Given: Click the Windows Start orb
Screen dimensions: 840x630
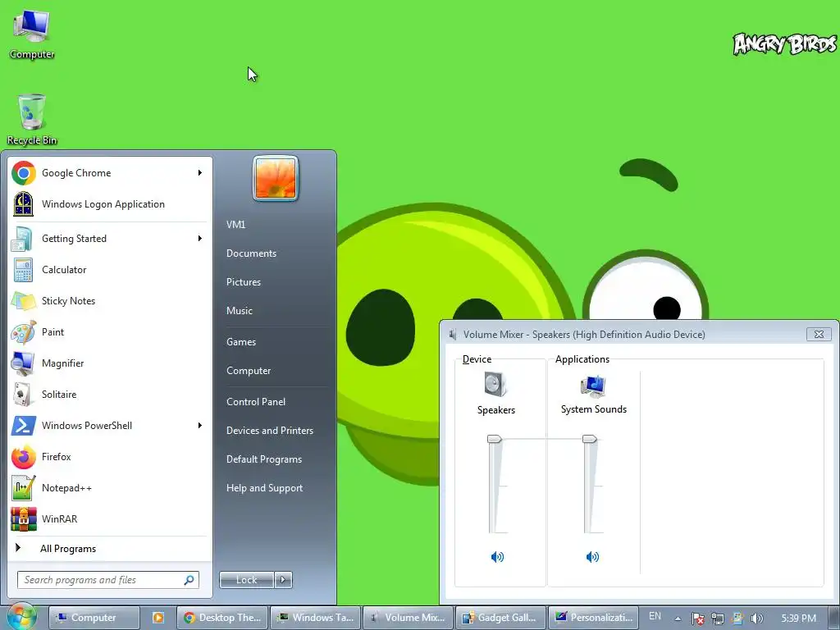Looking at the screenshot, I should click(x=21, y=617).
